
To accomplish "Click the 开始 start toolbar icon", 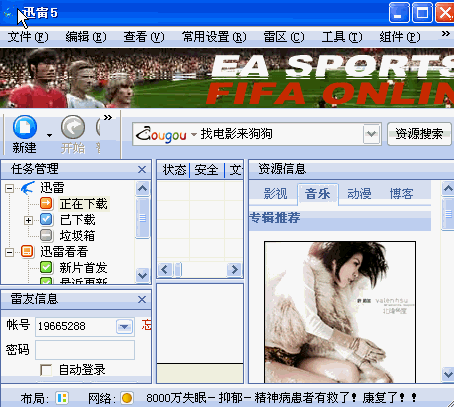I will tap(73, 127).
